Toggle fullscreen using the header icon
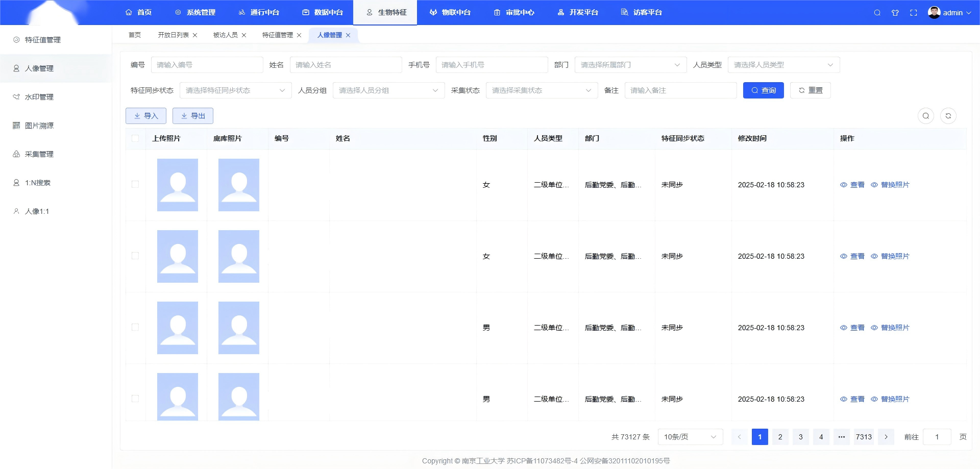This screenshot has width=980, height=469. tap(914, 13)
